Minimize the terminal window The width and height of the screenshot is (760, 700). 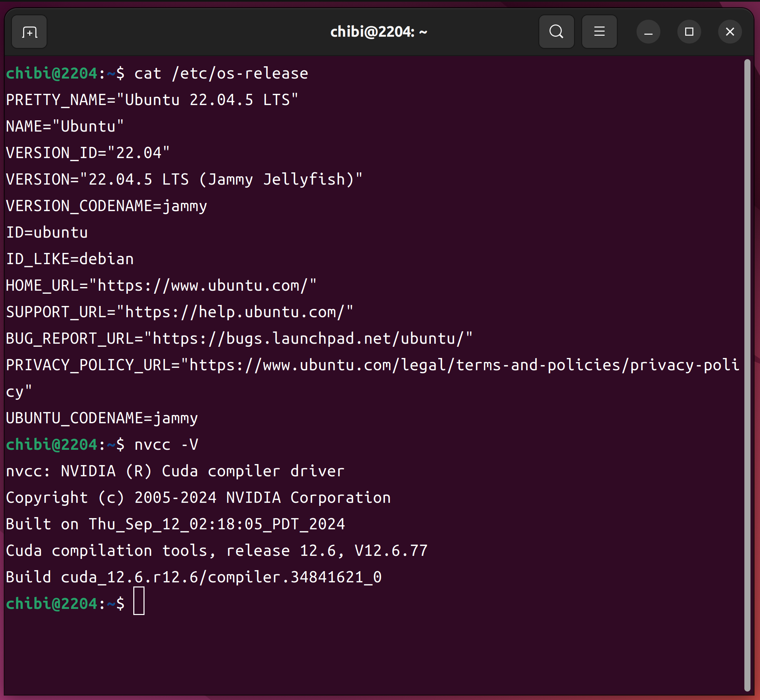pyautogui.click(x=648, y=32)
